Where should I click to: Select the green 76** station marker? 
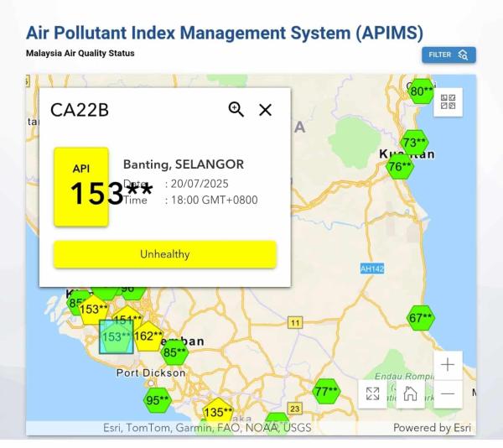[400, 166]
